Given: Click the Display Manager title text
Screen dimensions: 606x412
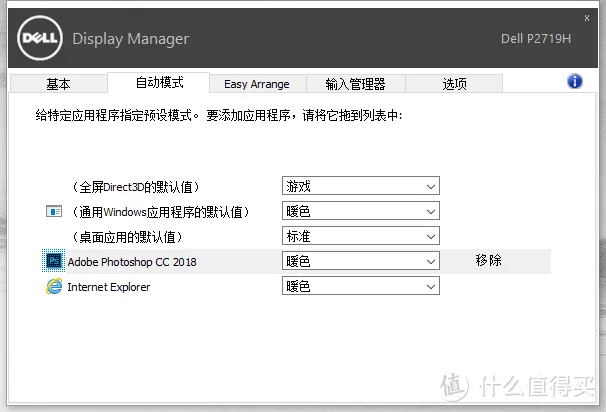Looking at the screenshot, I should pyautogui.click(x=131, y=39).
